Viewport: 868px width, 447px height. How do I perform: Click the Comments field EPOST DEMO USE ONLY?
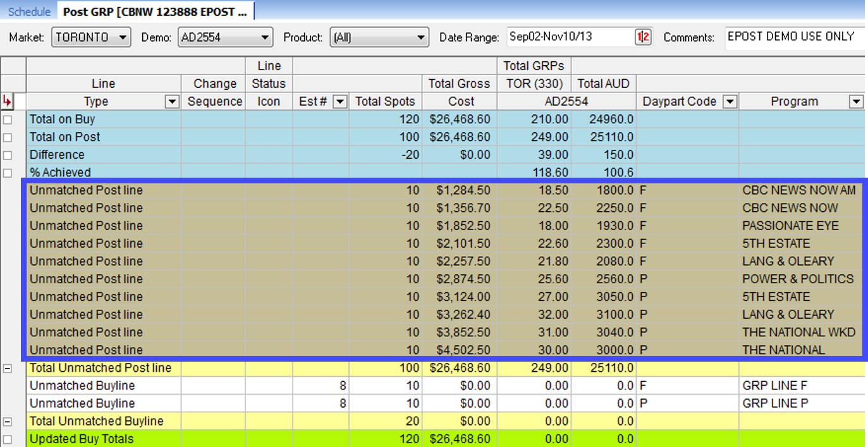pos(795,37)
